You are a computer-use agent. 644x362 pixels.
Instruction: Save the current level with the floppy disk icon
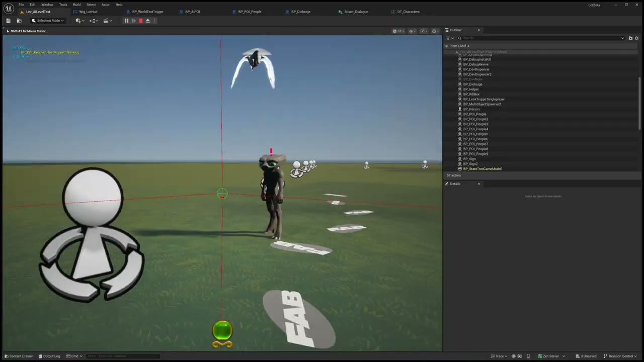(x=8, y=21)
